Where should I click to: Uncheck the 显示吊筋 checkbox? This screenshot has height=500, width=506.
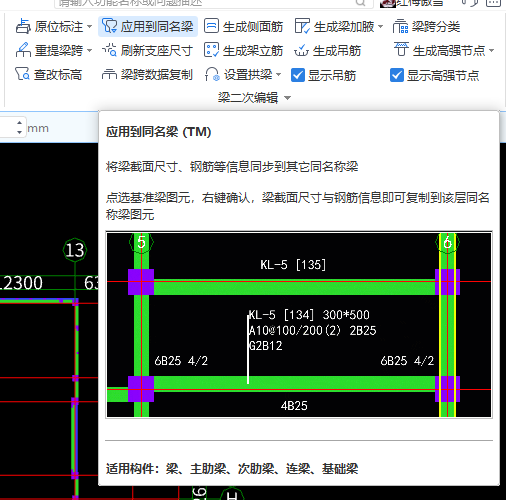click(298, 75)
